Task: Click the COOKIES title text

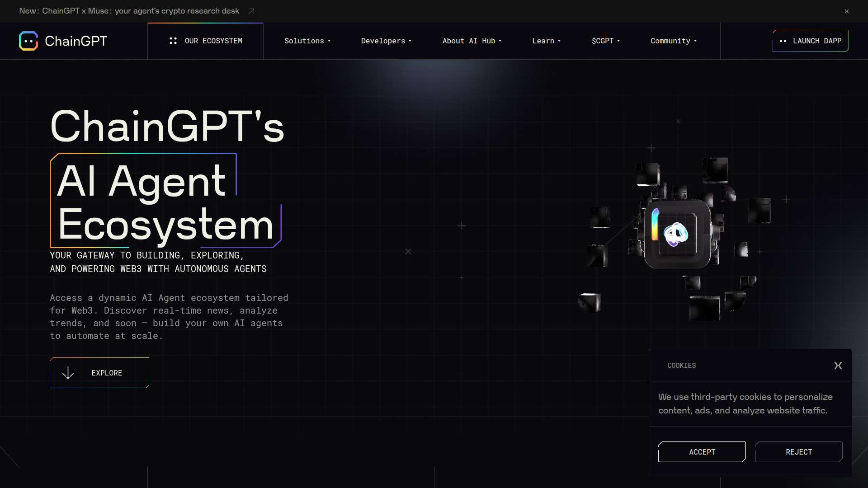Action: (x=682, y=366)
